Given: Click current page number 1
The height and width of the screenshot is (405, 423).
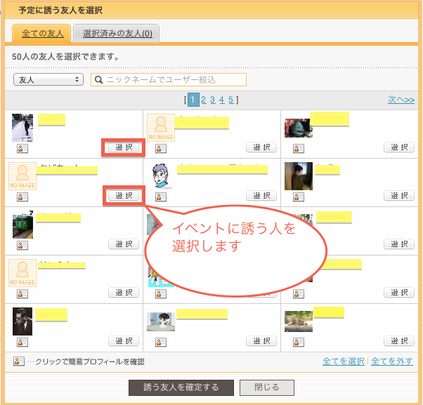Looking at the screenshot, I should tap(193, 100).
